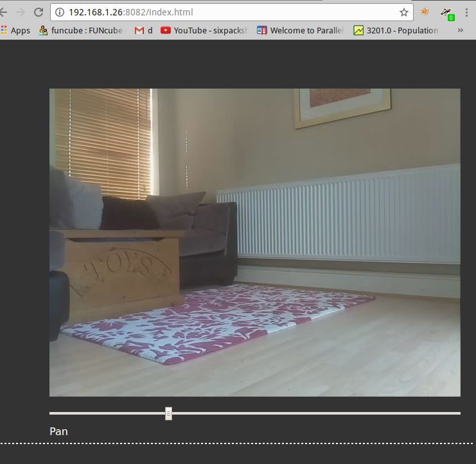Image resolution: width=476 pixels, height=464 pixels.
Task: Click the right end of the Pan slider track
Action: click(457, 413)
